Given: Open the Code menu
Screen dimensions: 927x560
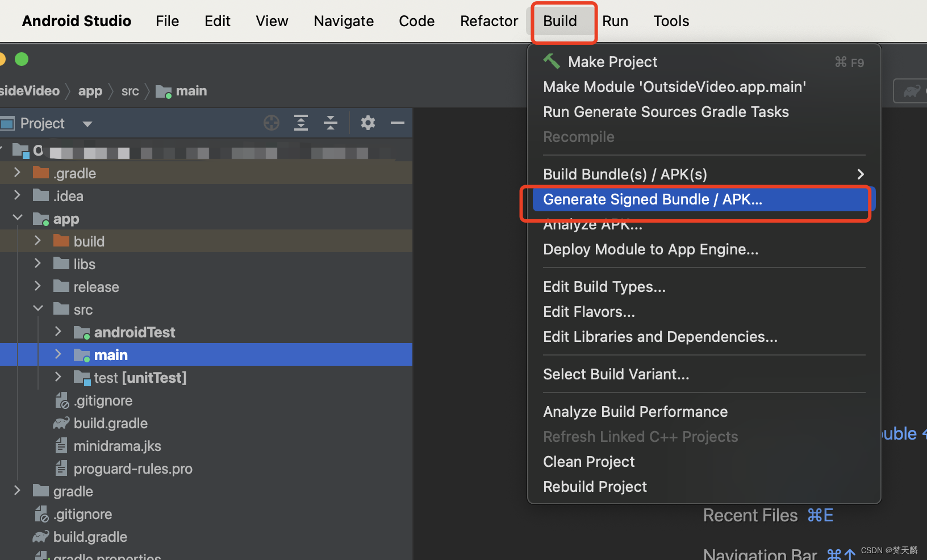Looking at the screenshot, I should (x=417, y=21).
